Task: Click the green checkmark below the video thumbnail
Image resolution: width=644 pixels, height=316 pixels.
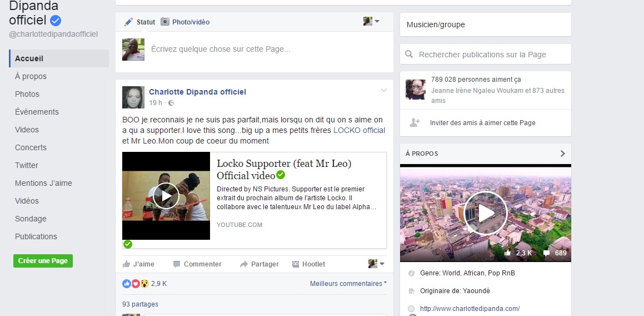Action: point(128,244)
